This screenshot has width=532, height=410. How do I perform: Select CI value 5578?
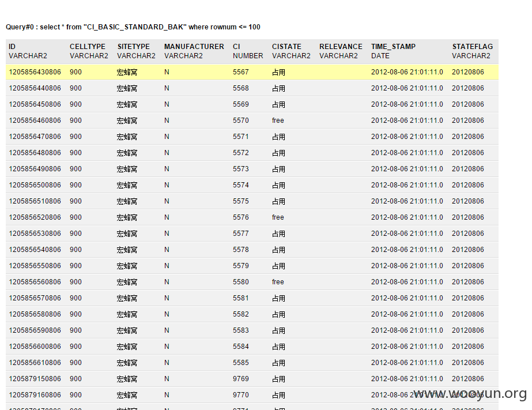coord(241,250)
